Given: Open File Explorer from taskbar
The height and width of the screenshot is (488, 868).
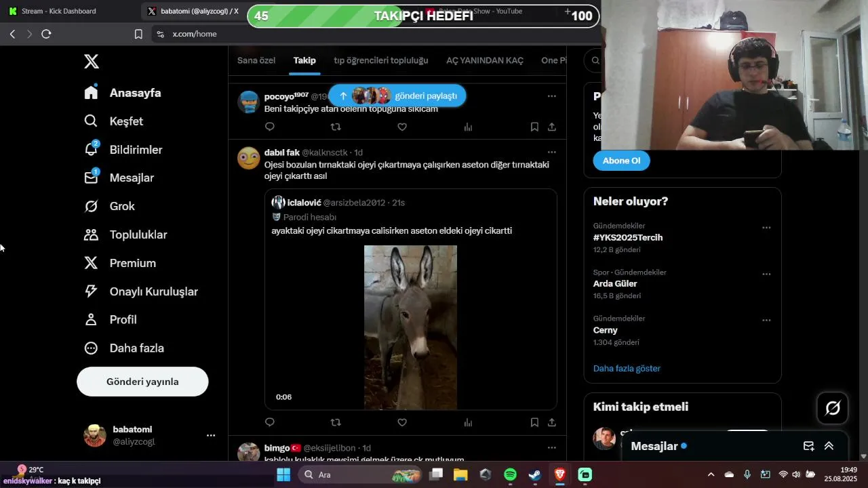Looking at the screenshot, I should (460, 475).
